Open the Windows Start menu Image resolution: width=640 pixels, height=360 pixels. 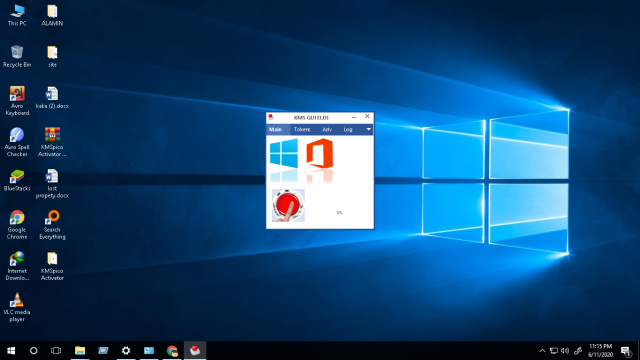[x=11, y=351]
